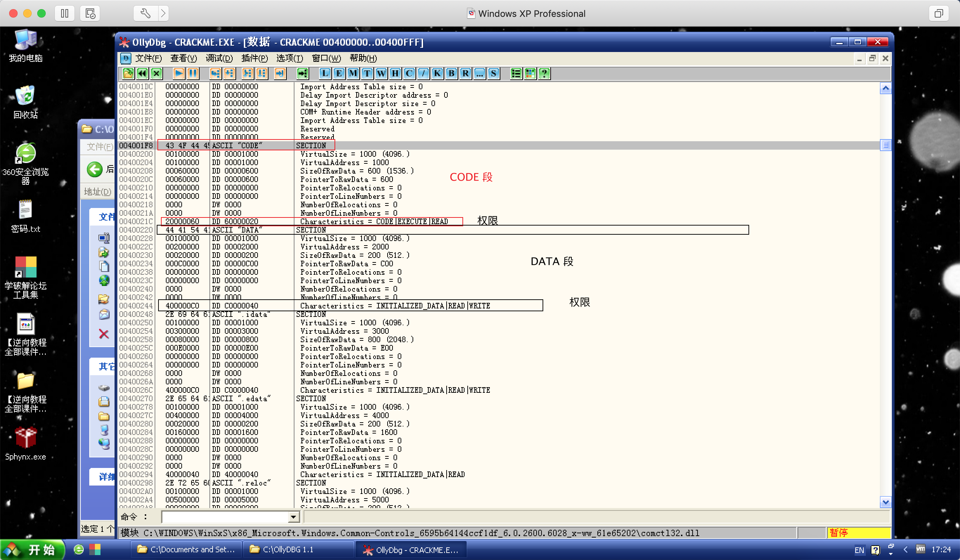Click the command input field

pyautogui.click(x=225, y=517)
